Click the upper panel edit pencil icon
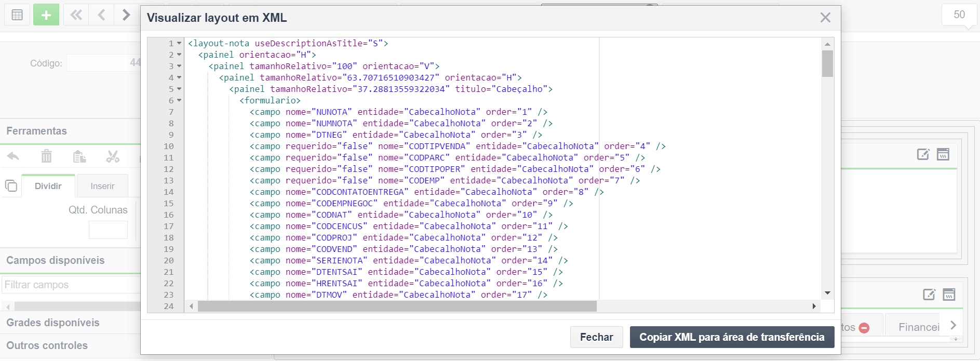 [923, 154]
